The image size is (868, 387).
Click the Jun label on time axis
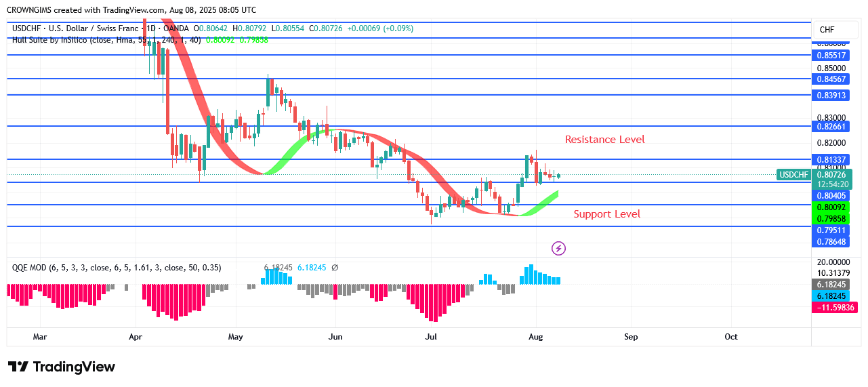(x=335, y=337)
